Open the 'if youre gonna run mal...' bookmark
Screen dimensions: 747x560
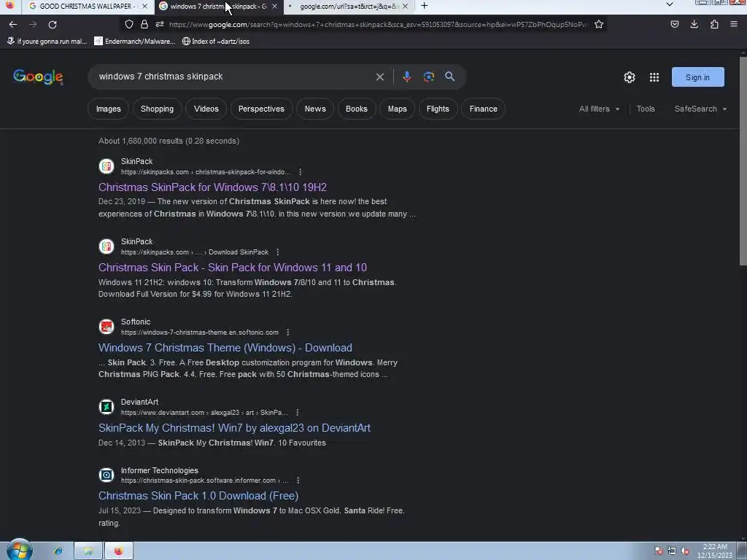tap(47, 42)
